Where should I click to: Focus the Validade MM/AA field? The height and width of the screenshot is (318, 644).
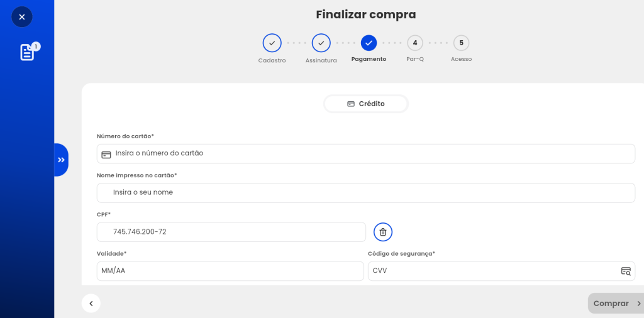click(230, 271)
